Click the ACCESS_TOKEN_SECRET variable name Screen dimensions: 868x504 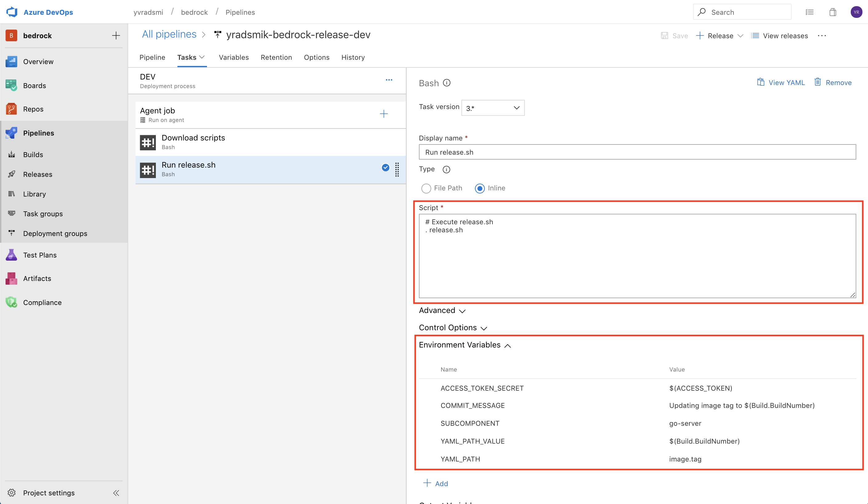point(482,388)
